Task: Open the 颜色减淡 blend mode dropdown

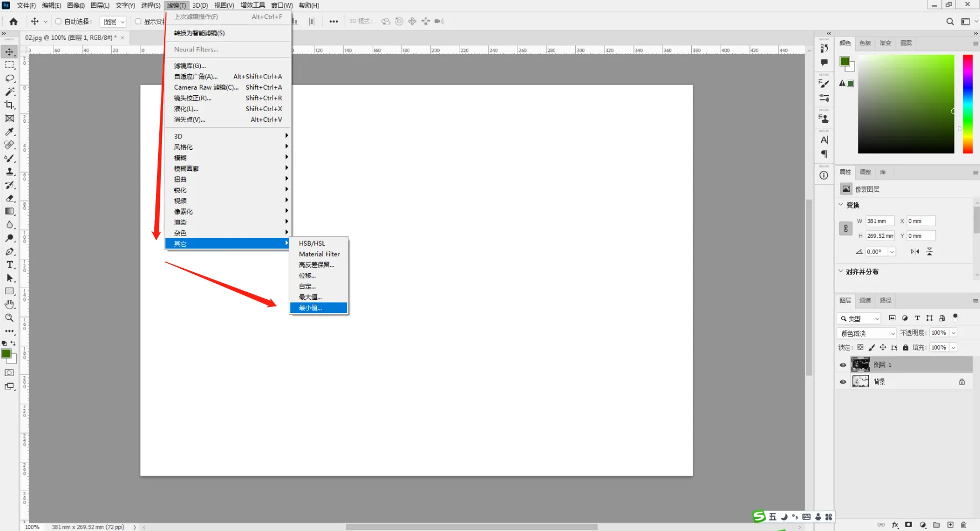Action: [866, 333]
